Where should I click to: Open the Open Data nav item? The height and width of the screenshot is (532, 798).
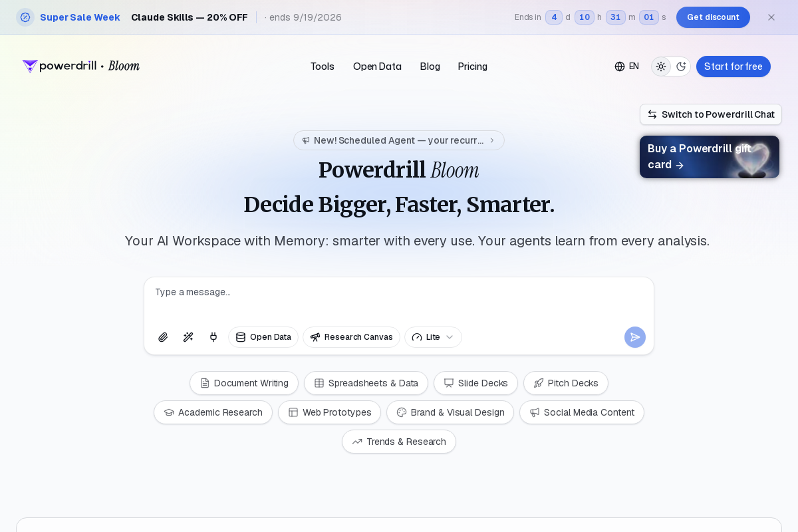click(377, 66)
